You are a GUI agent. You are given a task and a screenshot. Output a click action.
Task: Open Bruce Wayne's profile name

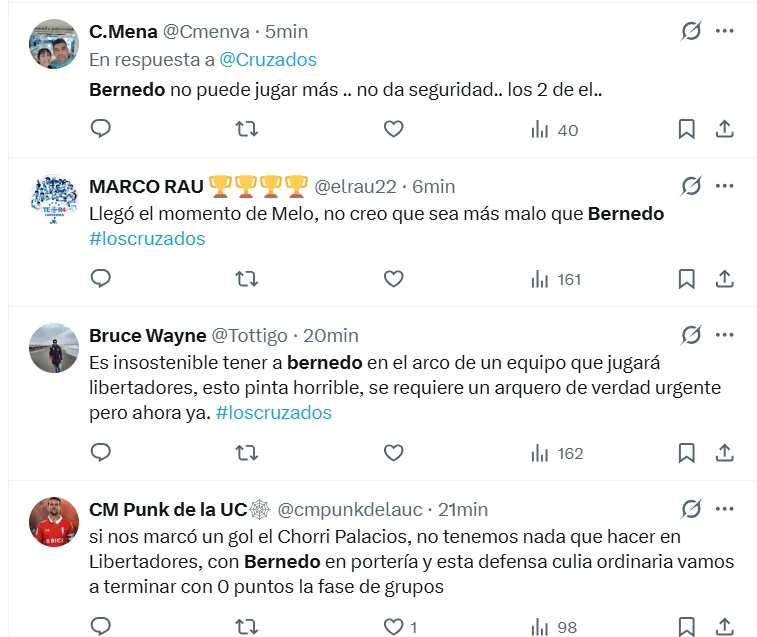pyautogui.click(x=148, y=335)
